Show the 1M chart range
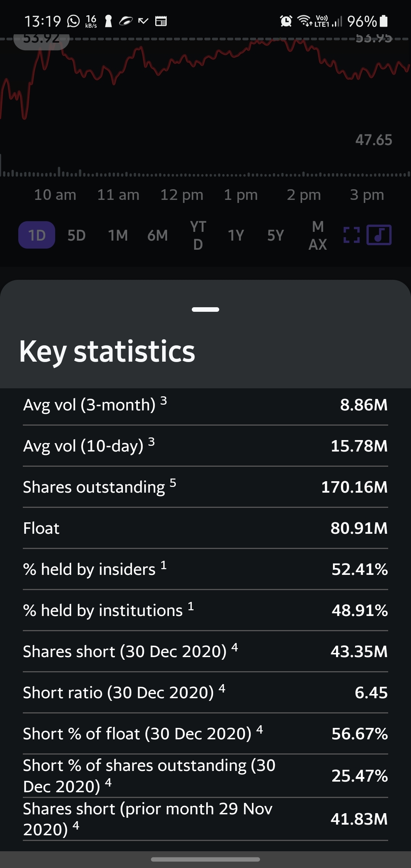Screen dimensions: 411x868 point(118,235)
